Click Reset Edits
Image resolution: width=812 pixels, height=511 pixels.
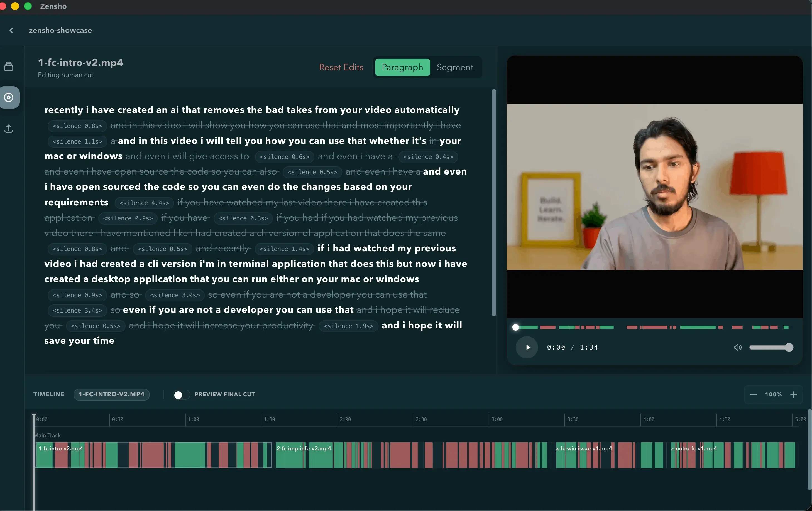coord(341,67)
